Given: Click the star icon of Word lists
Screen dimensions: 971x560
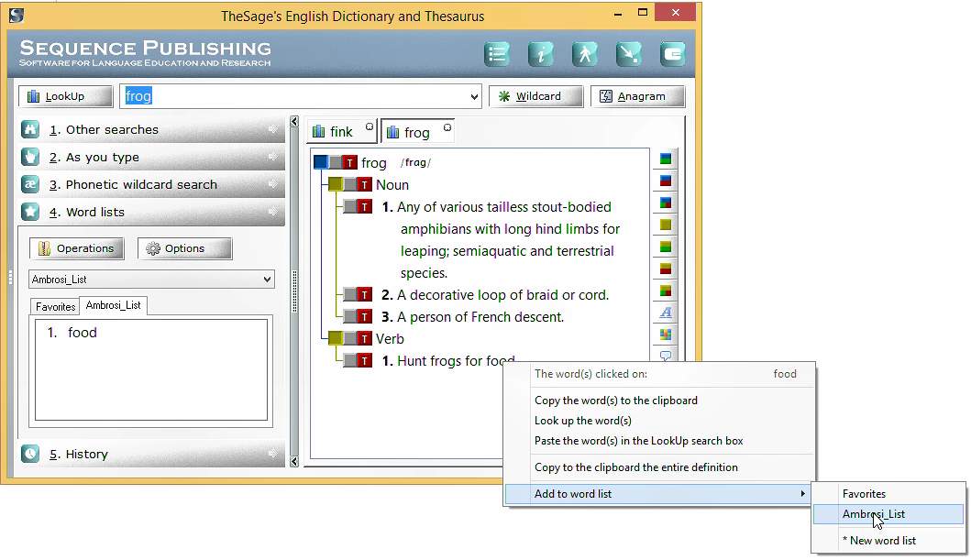Looking at the screenshot, I should (x=30, y=212).
